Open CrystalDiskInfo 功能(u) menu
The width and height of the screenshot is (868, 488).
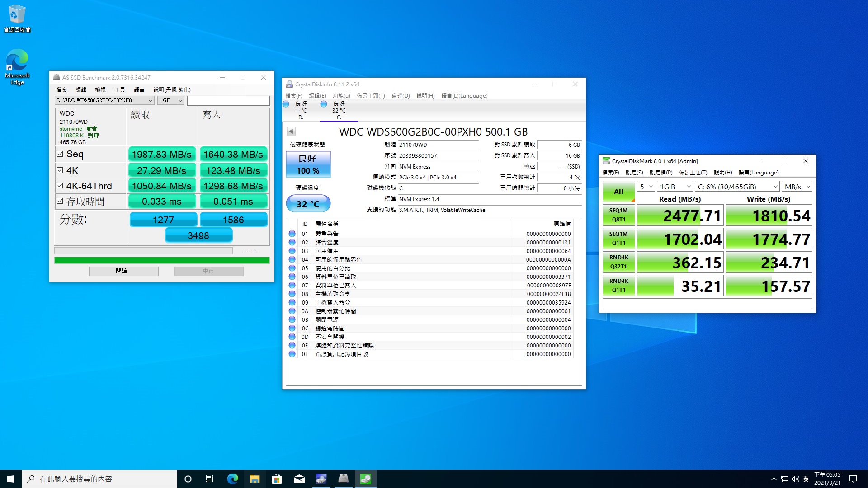point(341,96)
